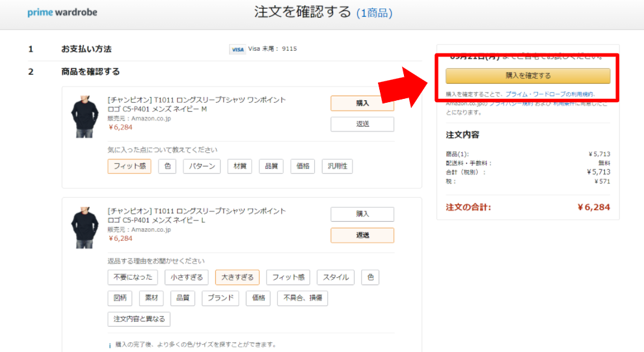Choose 購入 for the navy L size shirt

click(x=362, y=214)
